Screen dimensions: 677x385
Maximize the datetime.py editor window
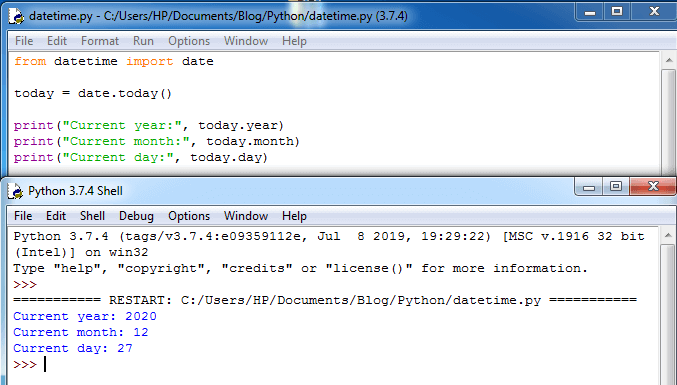click(617, 12)
